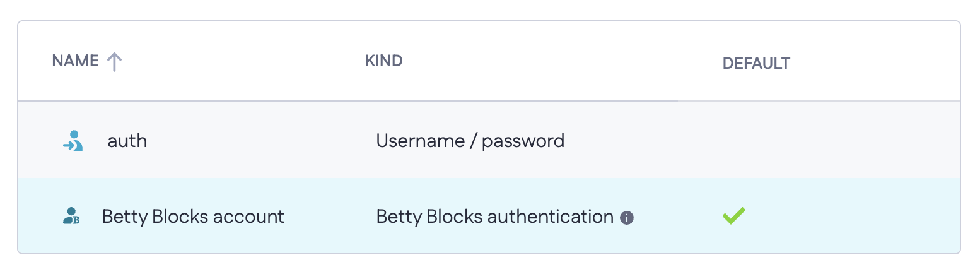
Task: Toggle the sort arrow beside NAME
Action: (x=114, y=61)
